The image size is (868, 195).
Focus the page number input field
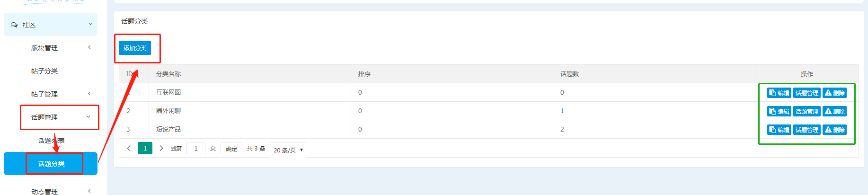click(x=196, y=148)
